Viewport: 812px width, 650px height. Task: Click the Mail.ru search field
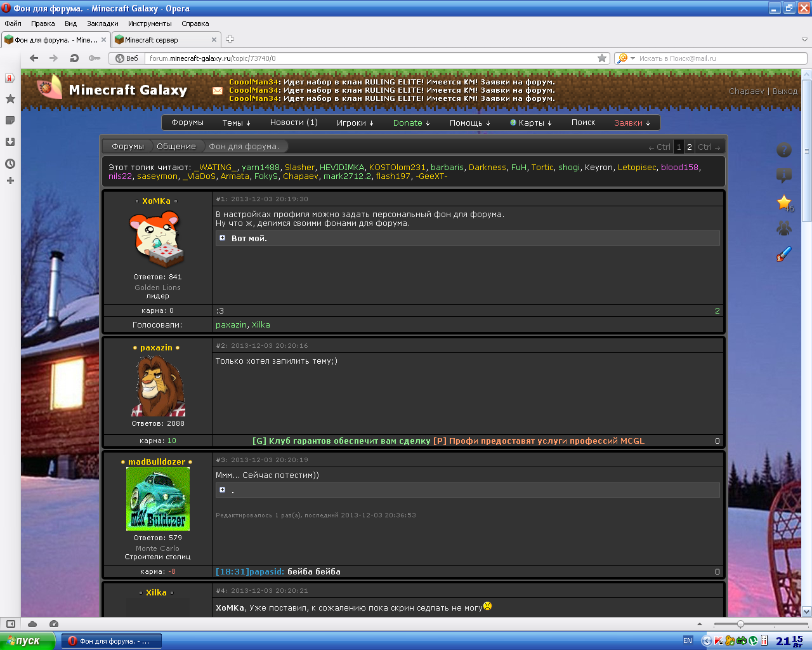pyautogui.click(x=721, y=58)
